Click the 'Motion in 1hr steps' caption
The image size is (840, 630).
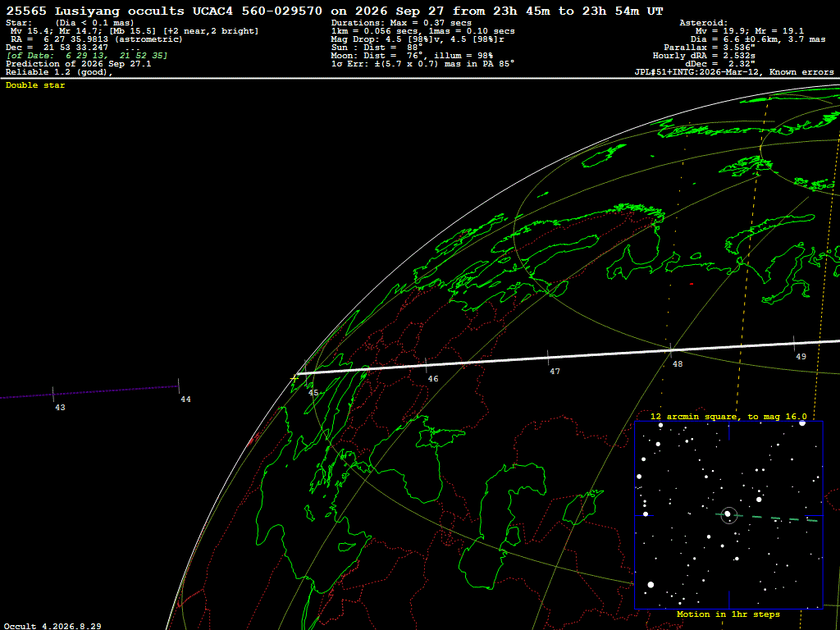coord(728,614)
